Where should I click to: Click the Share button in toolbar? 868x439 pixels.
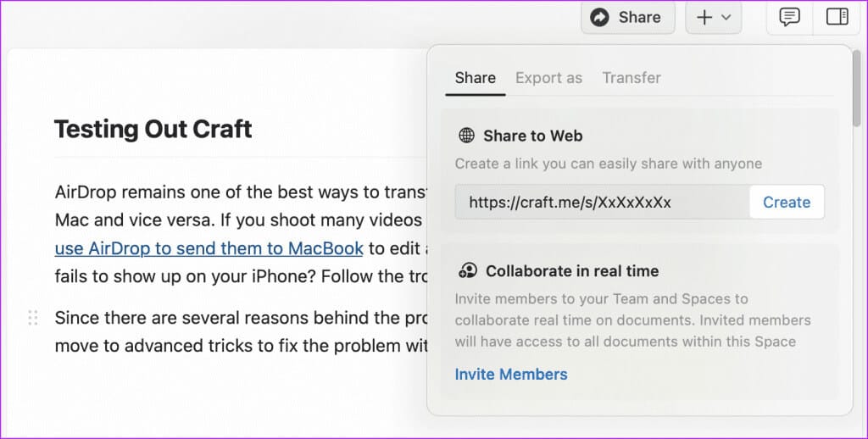628,17
